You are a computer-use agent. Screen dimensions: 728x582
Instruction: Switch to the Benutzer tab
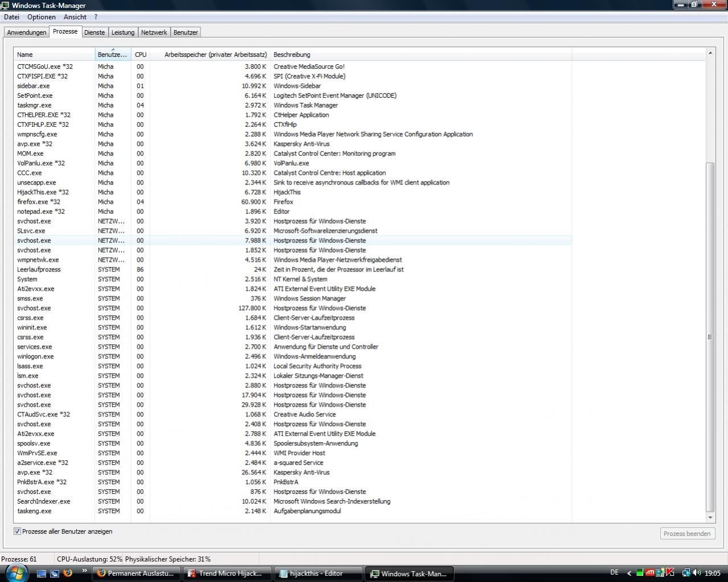coord(186,32)
